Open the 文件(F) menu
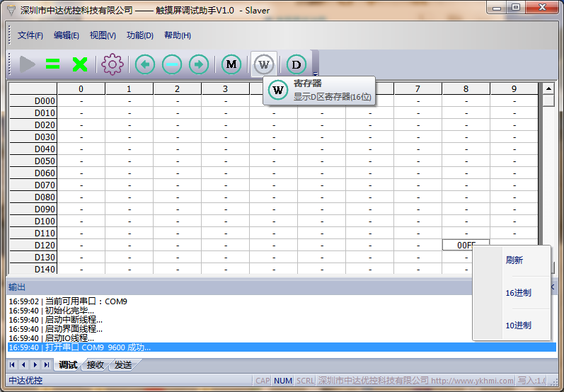Image resolution: width=564 pixels, height=392 pixels. click(30, 35)
